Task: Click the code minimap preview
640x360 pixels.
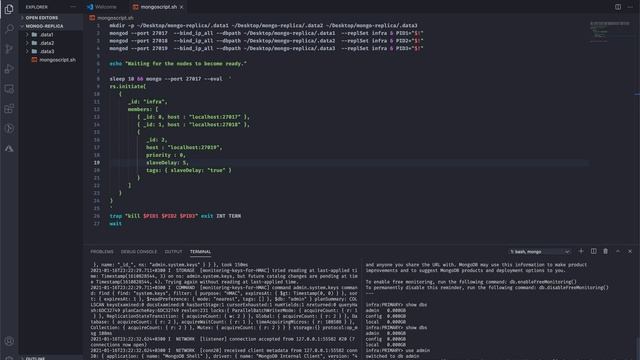Action: pyautogui.click(x=610, y=32)
